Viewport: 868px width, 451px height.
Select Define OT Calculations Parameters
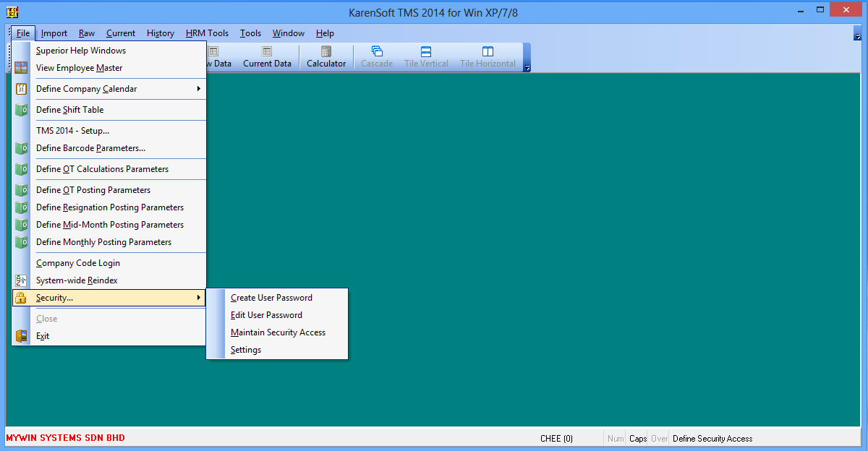pyautogui.click(x=109, y=169)
